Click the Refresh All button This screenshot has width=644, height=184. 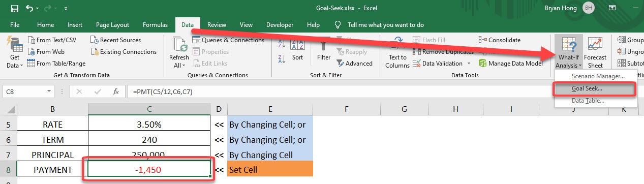[179, 52]
